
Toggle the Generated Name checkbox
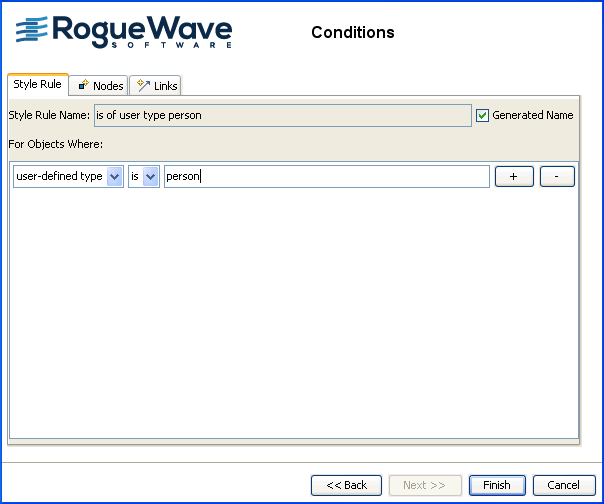pos(483,115)
